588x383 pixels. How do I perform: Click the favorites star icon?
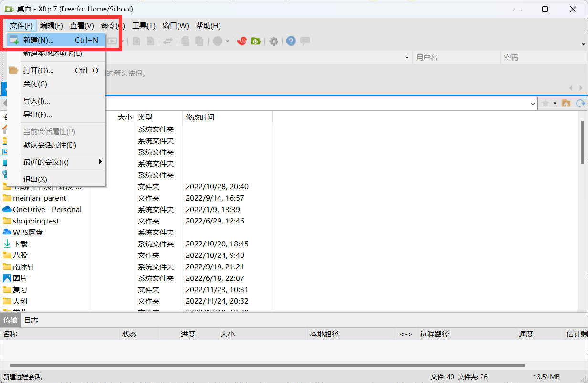(x=546, y=103)
